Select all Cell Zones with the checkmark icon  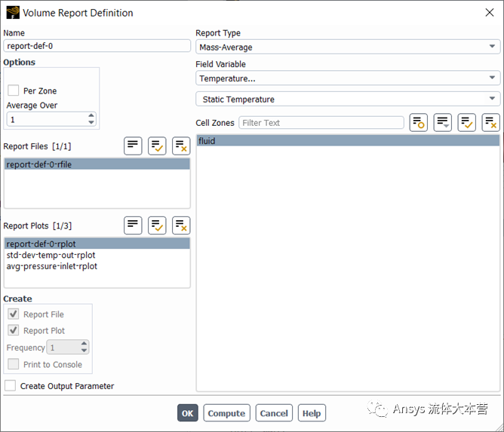point(467,123)
